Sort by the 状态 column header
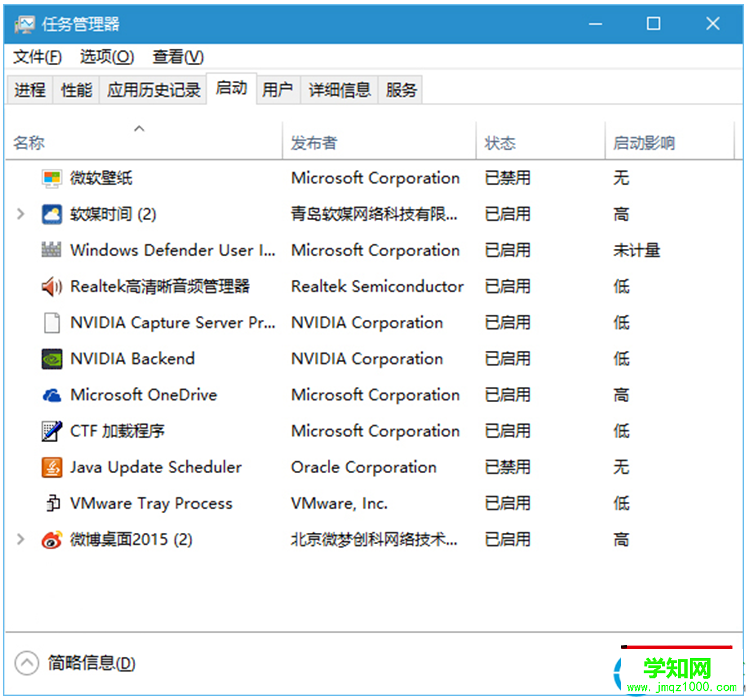Screen dimensions: 748x699 [540, 143]
